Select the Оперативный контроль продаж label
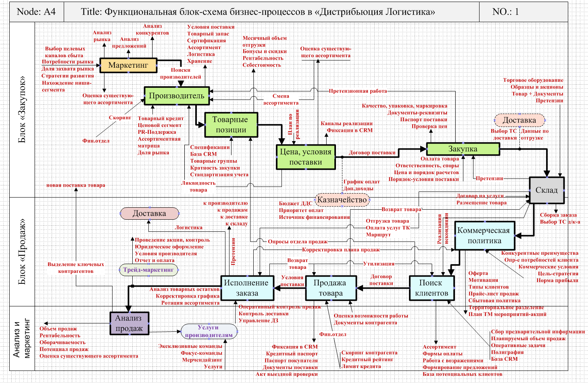This screenshot has height=383, width=588. 280,307
